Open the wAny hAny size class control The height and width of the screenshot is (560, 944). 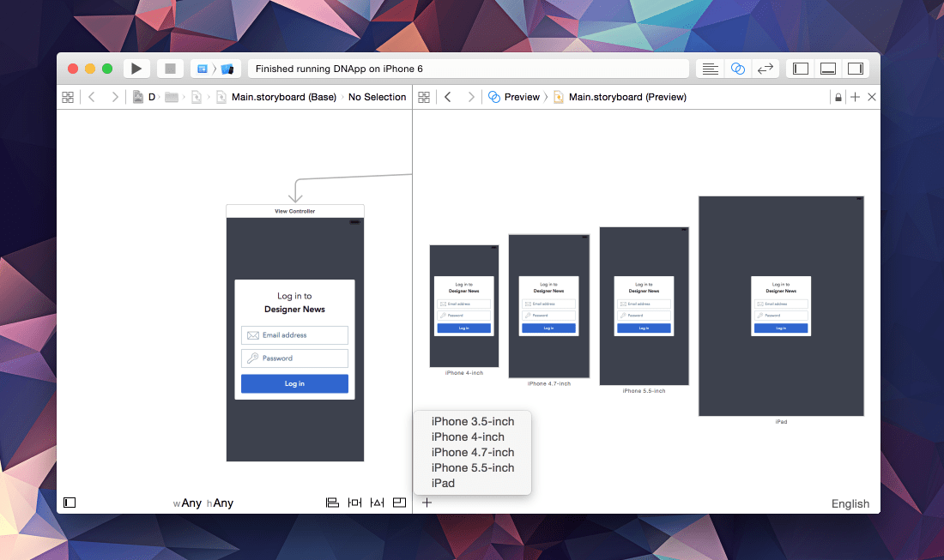coord(203,503)
